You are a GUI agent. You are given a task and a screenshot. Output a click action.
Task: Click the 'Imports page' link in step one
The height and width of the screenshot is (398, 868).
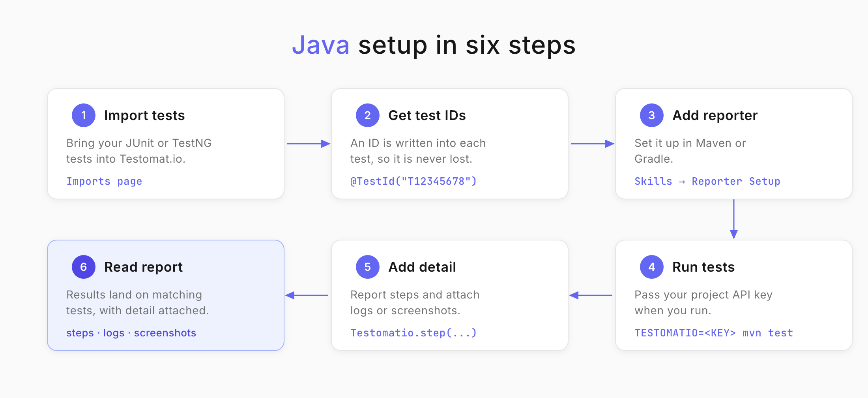click(104, 181)
